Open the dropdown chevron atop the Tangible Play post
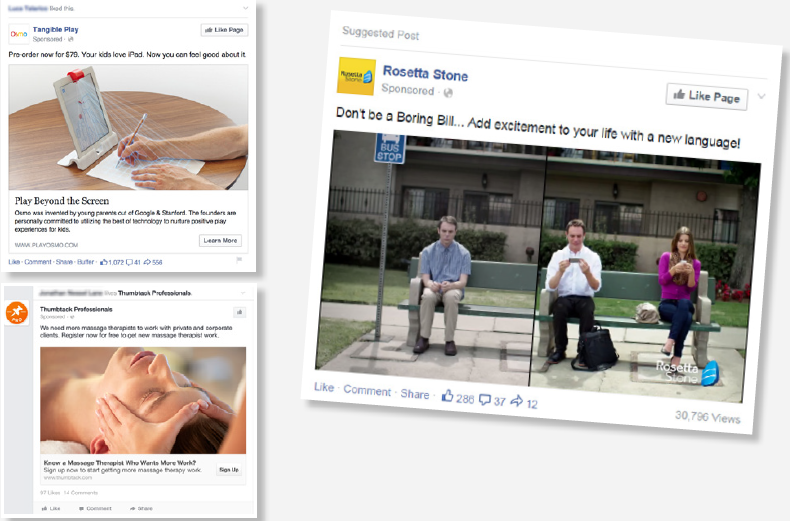This screenshot has height=521, width=790. (245, 8)
